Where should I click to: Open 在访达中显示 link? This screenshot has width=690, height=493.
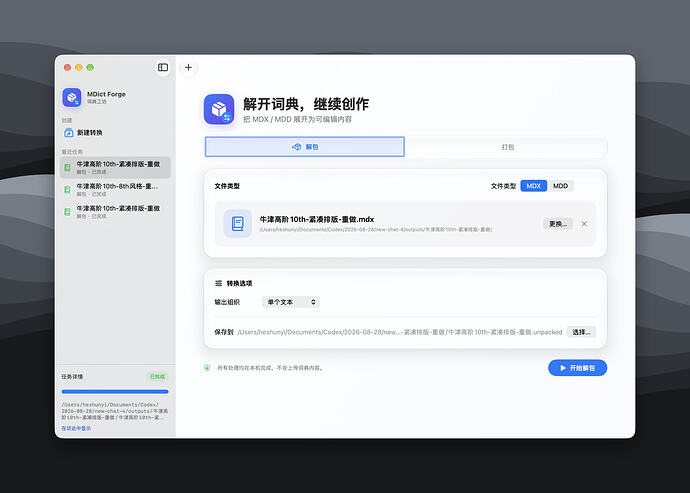tap(76, 428)
